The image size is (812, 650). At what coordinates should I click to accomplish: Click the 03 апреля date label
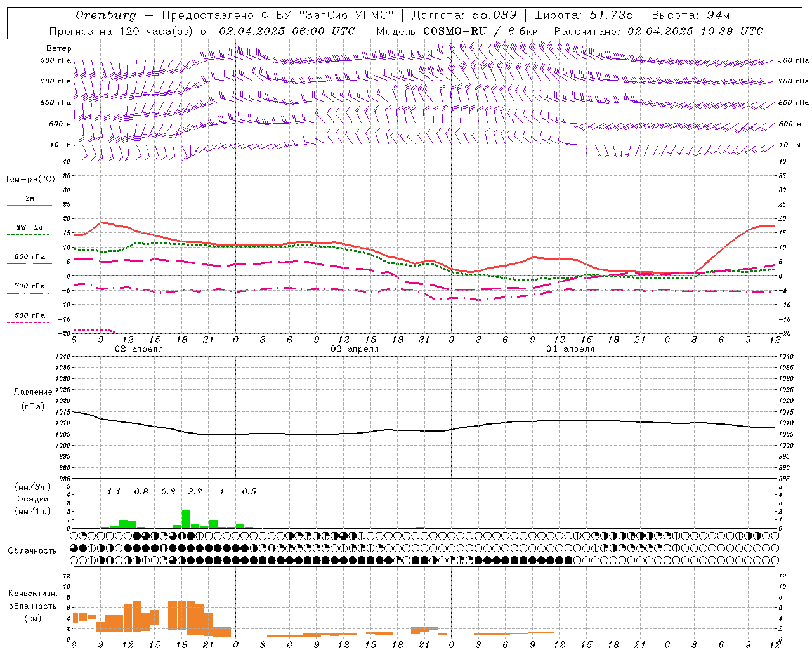click(x=354, y=349)
